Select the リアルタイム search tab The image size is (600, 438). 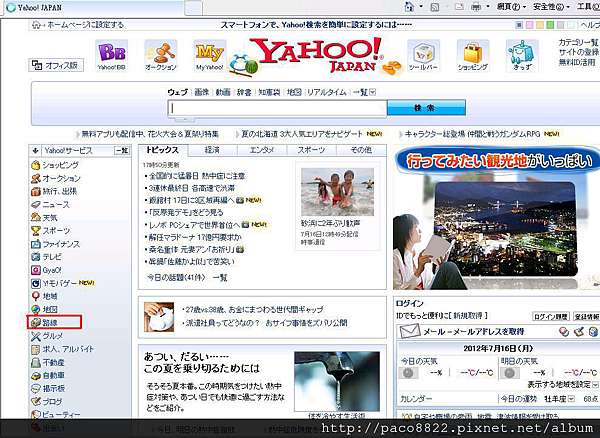click(326, 92)
